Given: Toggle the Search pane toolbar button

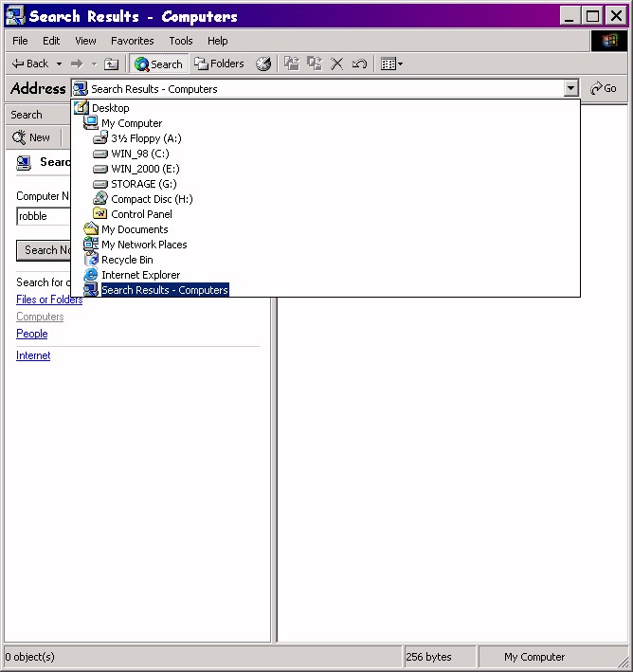Looking at the screenshot, I should (158, 64).
